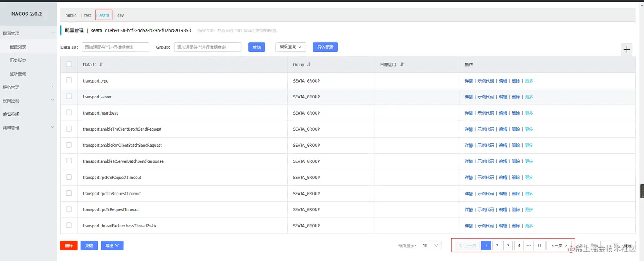
Task: Switch to the public namespace tab
Action: tap(71, 15)
